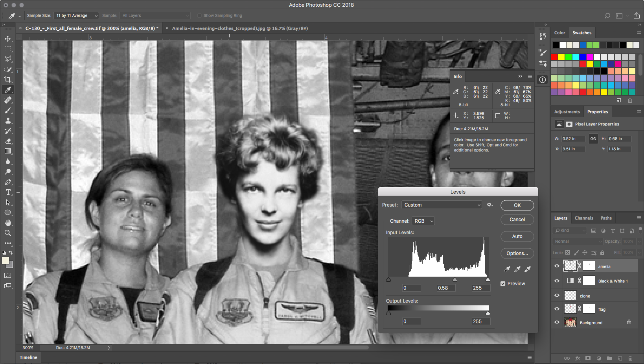
Task: Open the Levels preset options gear
Action: coord(489,205)
